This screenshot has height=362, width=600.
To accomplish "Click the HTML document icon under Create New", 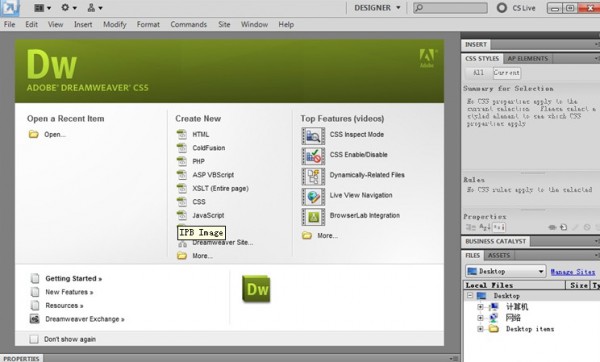I will click(182, 134).
